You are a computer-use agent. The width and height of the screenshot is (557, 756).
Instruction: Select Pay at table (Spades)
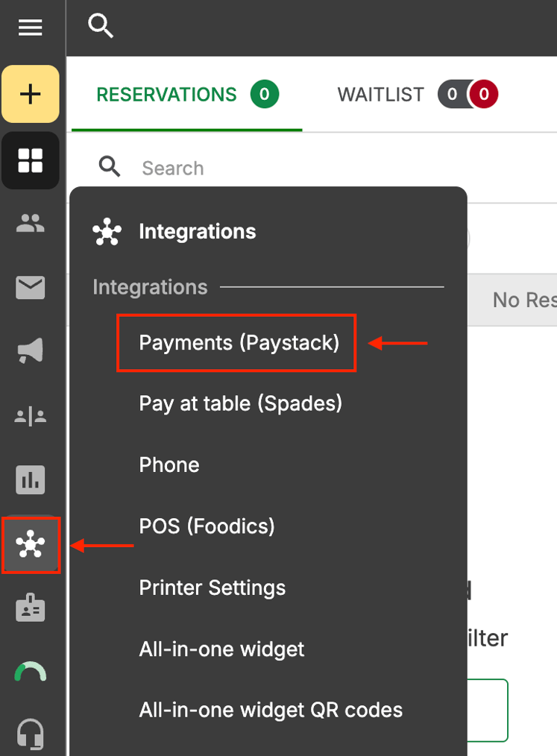pyautogui.click(x=240, y=403)
